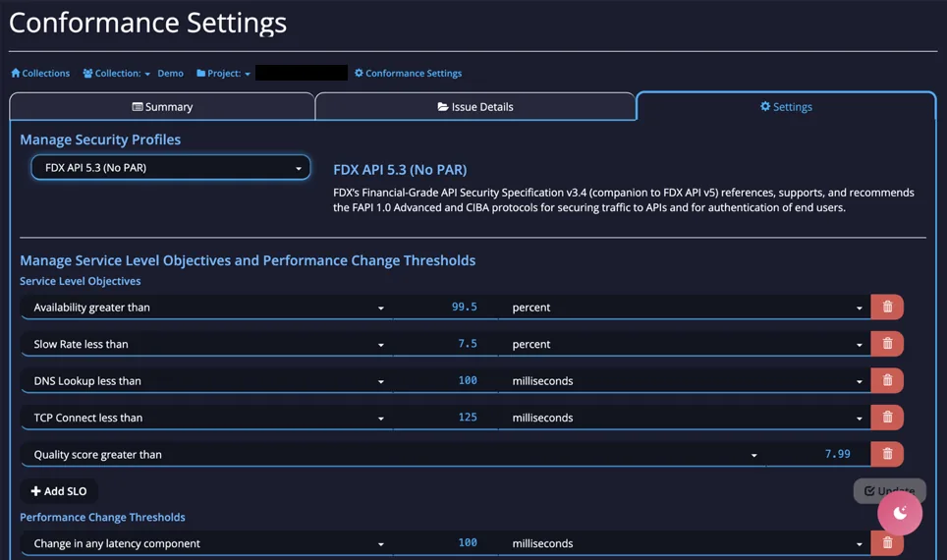Open the Demo collection link
This screenshot has height=560, width=947.
170,73
